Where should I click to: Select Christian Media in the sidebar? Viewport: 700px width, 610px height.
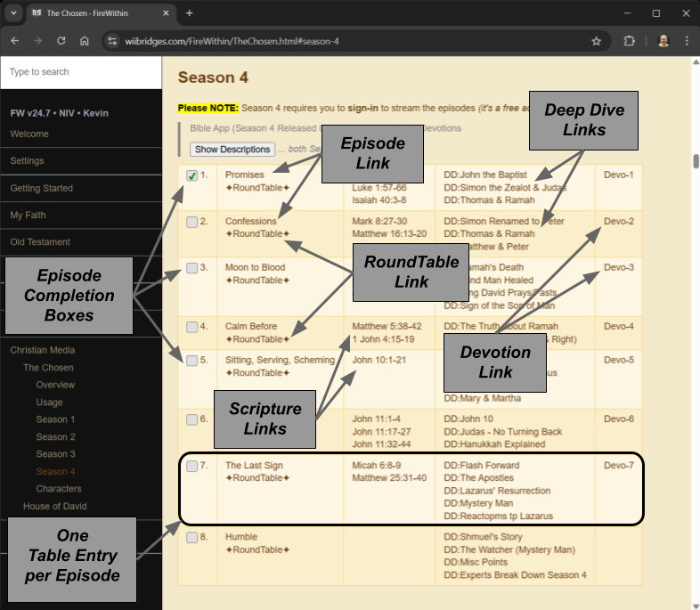pyautogui.click(x=43, y=350)
